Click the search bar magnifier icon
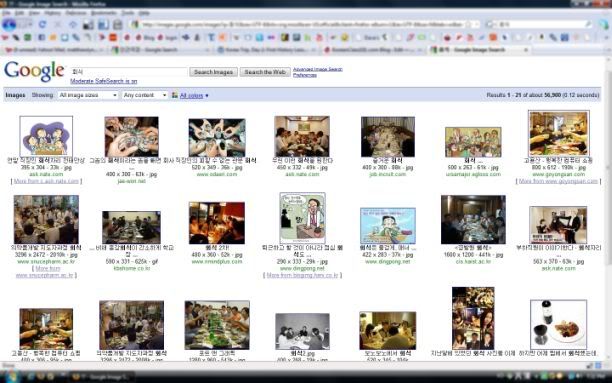Image resolution: width=612 pixels, height=383 pixels. point(588,24)
